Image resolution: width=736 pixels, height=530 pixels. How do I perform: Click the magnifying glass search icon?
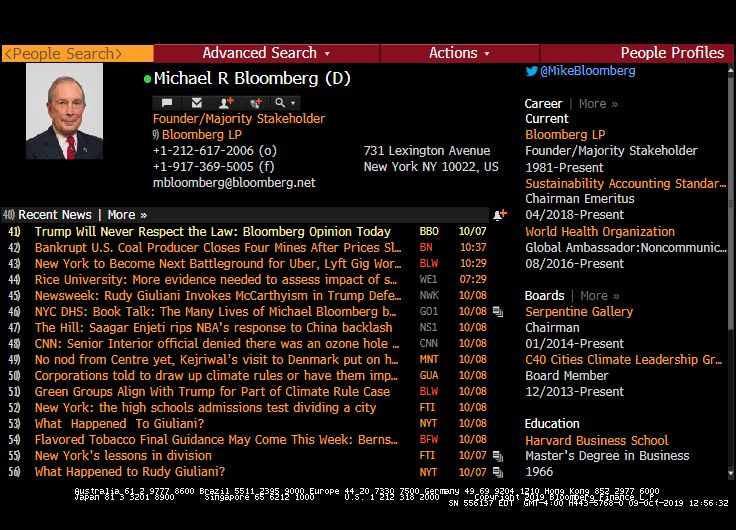280,102
